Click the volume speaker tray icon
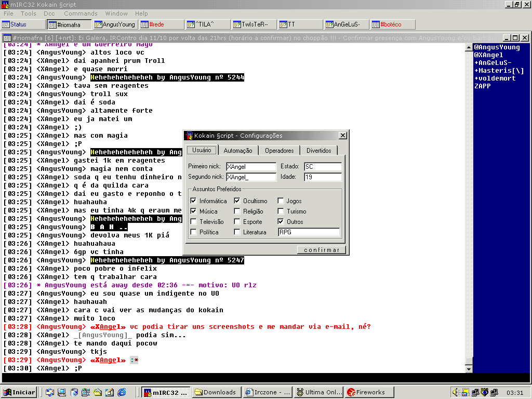Image resolution: width=532 pixels, height=399 pixels. point(456,392)
